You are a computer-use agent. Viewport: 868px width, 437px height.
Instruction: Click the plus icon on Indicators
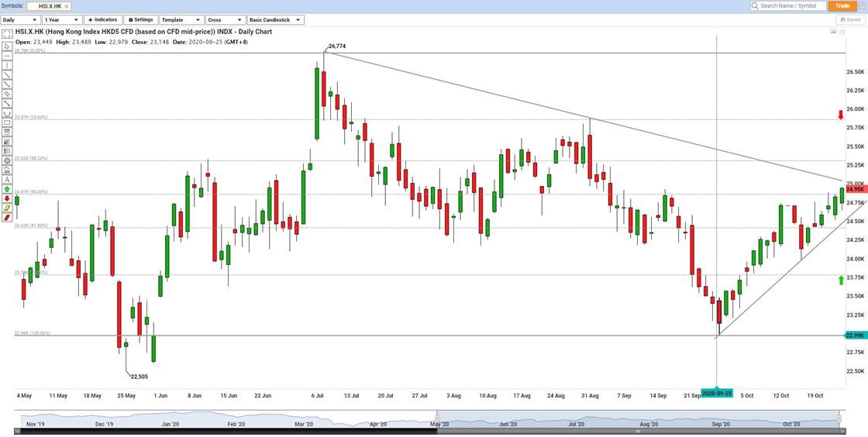(90, 19)
